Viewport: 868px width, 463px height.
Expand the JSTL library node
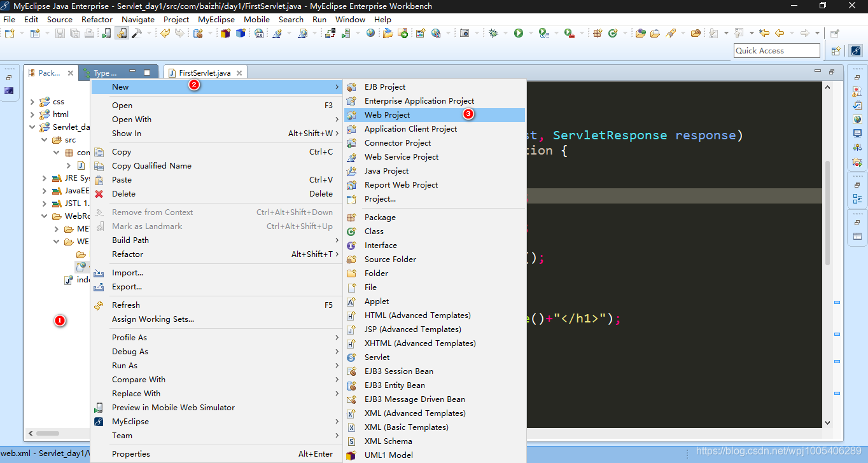coord(45,204)
